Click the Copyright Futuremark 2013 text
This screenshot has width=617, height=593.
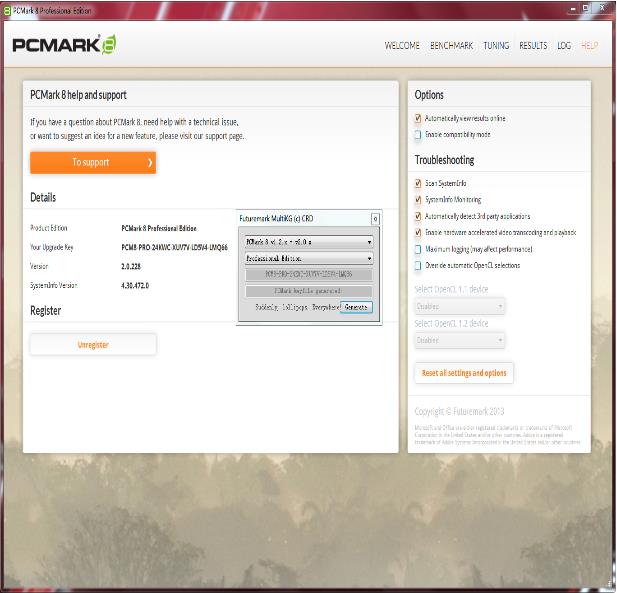tap(459, 411)
